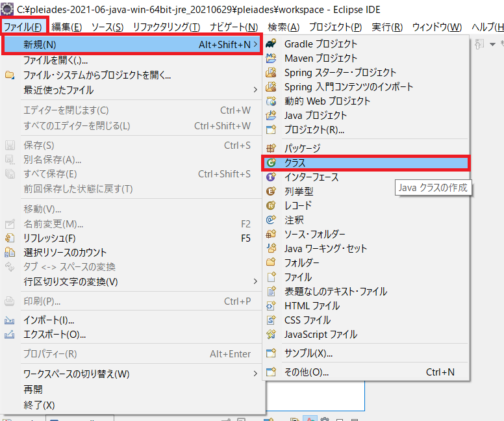
Task: Click the レコード record icon
Action: click(x=271, y=205)
